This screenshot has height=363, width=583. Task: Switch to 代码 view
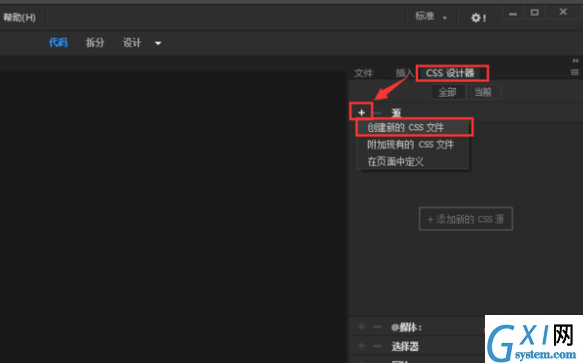coord(58,43)
